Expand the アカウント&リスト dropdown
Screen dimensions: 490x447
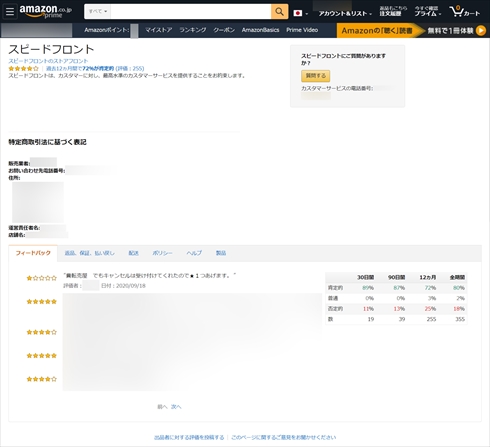pyautogui.click(x=345, y=13)
